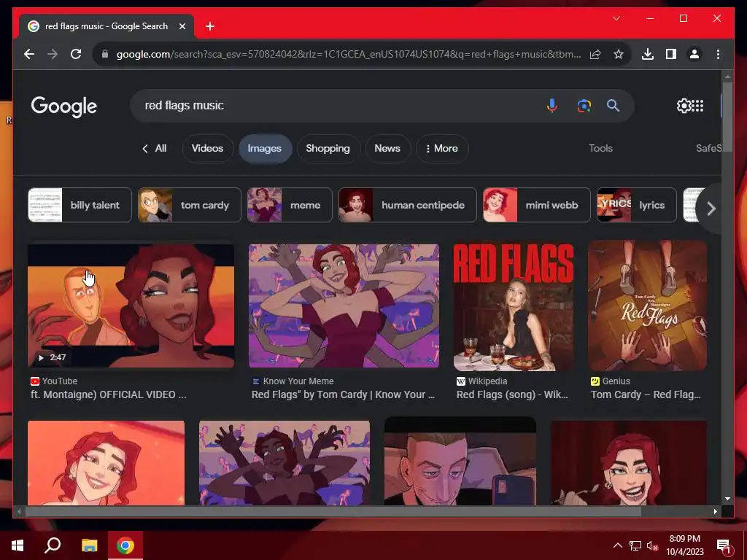Image resolution: width=747 pixels, height=560 pixels.
Task: Open the Tools filter options
Action: click(x=600, y=148)
